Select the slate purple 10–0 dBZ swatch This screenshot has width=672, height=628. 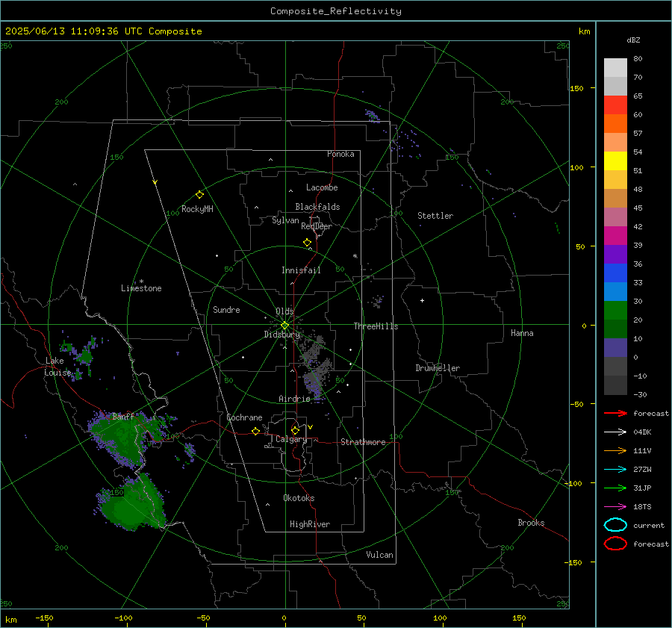click(615, 348)
